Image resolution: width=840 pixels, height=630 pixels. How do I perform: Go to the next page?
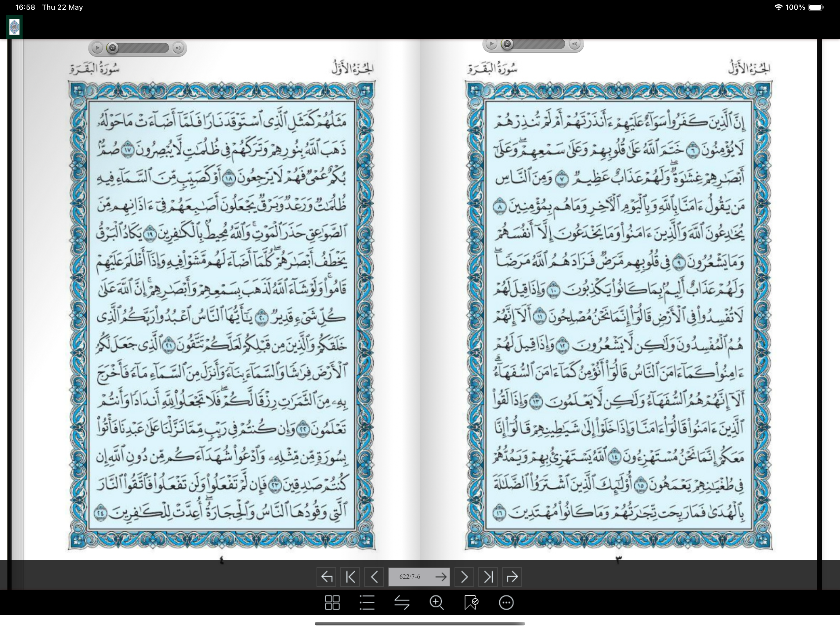pos(464,577)
